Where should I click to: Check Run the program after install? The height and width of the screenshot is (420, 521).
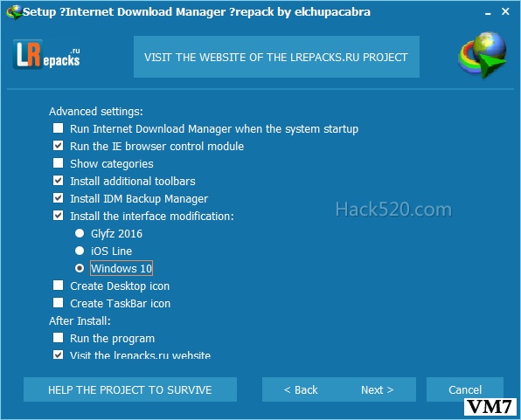[x=59, y=338]
